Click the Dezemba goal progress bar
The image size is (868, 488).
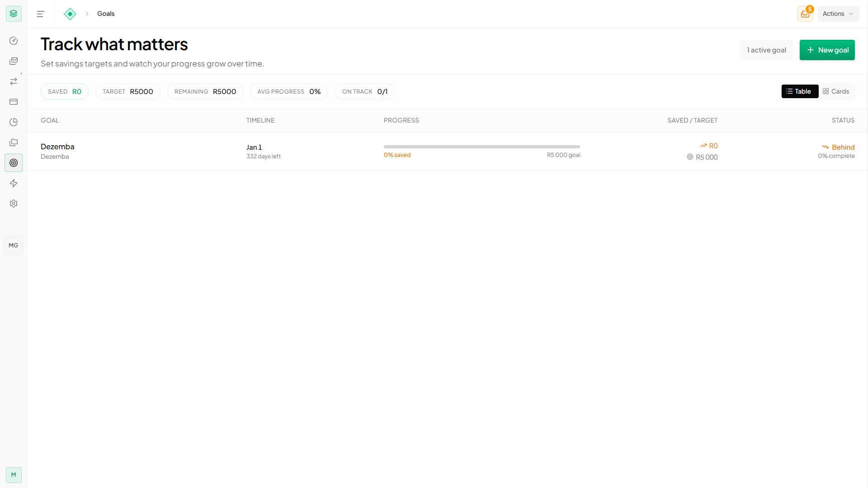482,147
